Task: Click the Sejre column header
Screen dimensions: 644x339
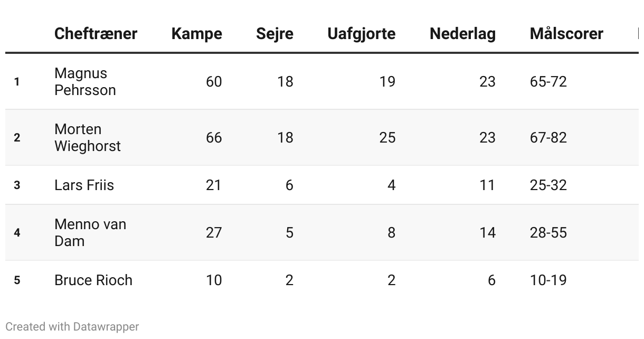Action: pyautogui.click(x=274, y=34)
